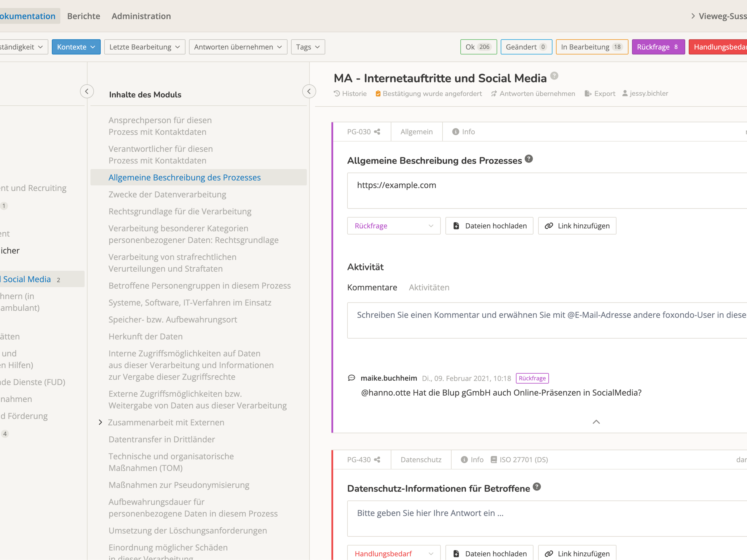Filter by In Bearbeitung status

click(592, 47)
